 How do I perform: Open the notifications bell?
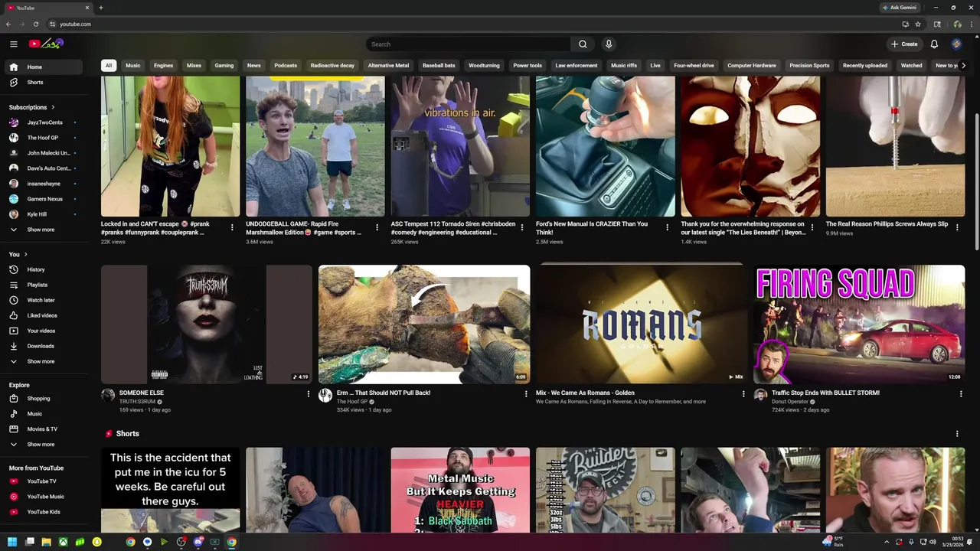click(x=934, y=44)
